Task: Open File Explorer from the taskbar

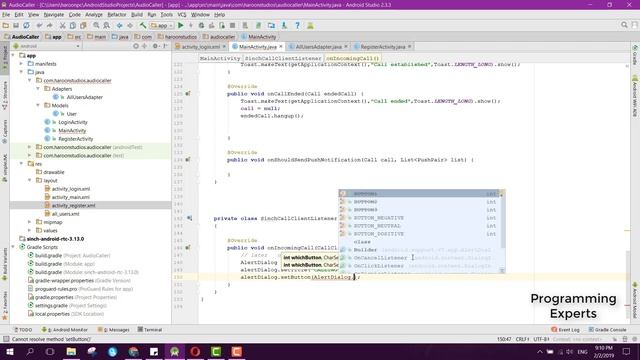Action: pyautogui.click(x=71, y=351)
